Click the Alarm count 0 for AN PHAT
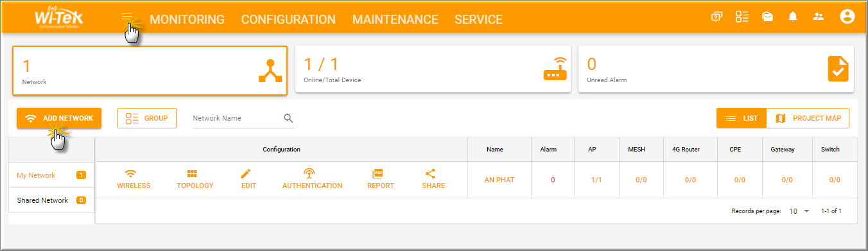This screenshot has height=251, width=868. coord(553,180)
